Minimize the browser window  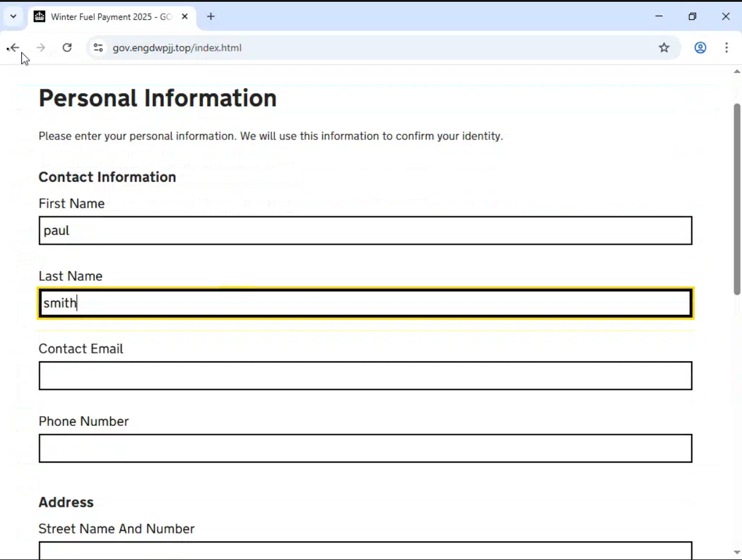[659, 16]
